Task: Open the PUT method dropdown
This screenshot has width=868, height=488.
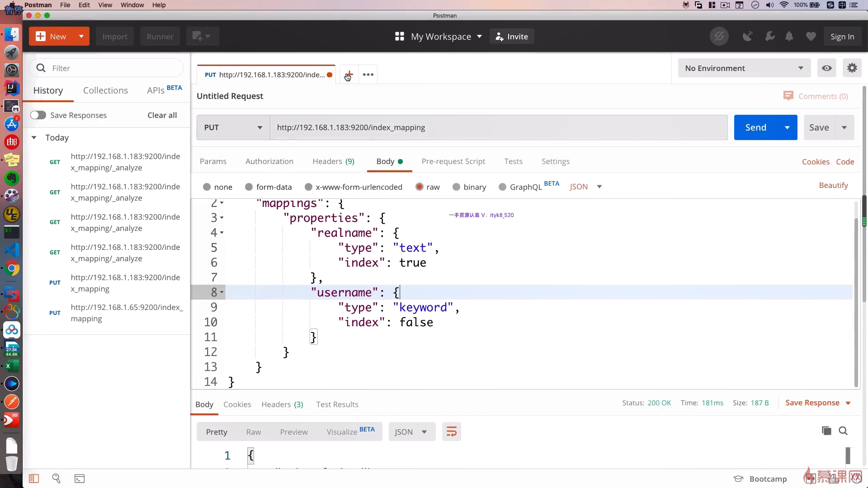Action: click(233, 127)
